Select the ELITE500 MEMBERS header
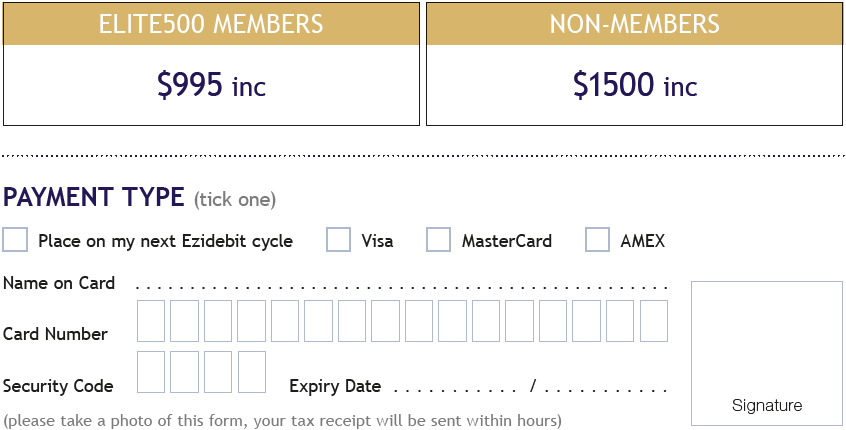The image size is (846, 430). [211, 24]
